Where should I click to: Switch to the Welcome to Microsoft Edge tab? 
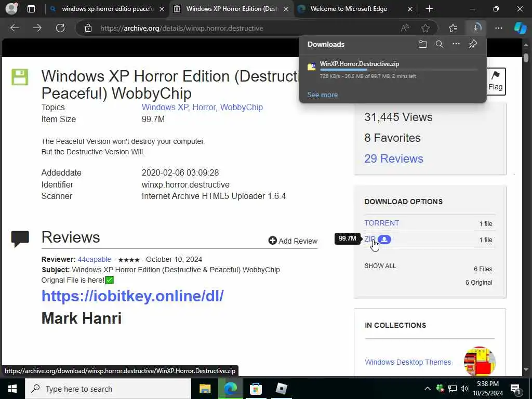point(350,9)
